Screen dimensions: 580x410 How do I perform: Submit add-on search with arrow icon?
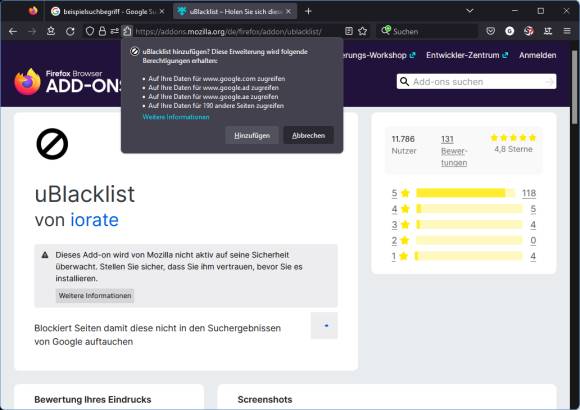(x=550, y=81)
